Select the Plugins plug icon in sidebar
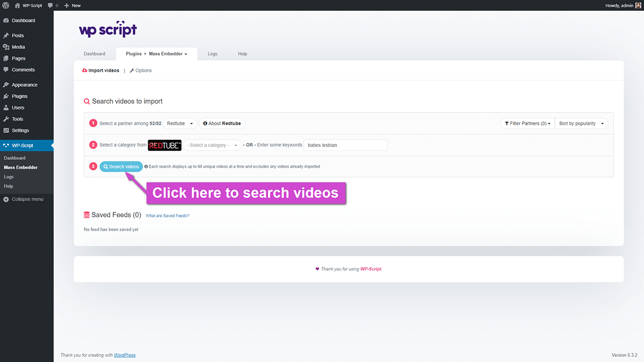The height and width of the screenshot is (362, 644). coord(6,97)
